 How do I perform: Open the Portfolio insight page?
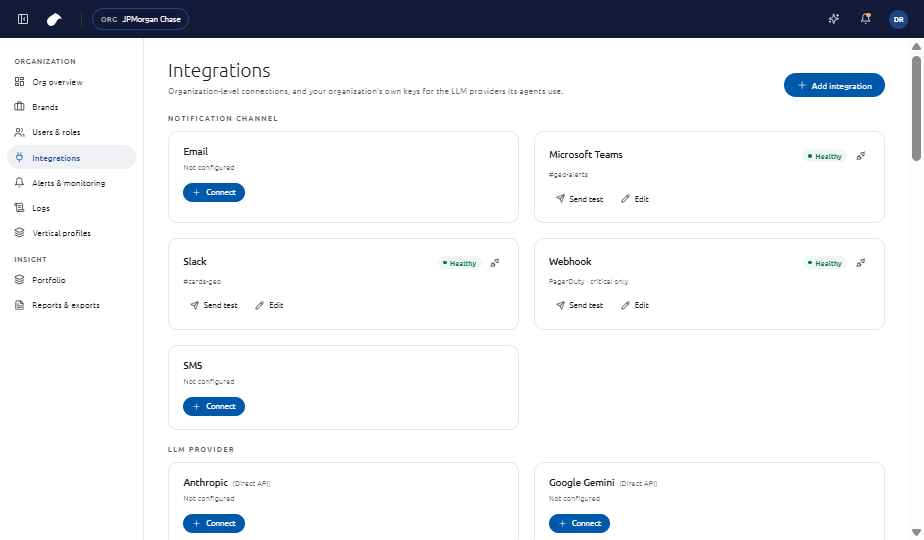point(72,280)
